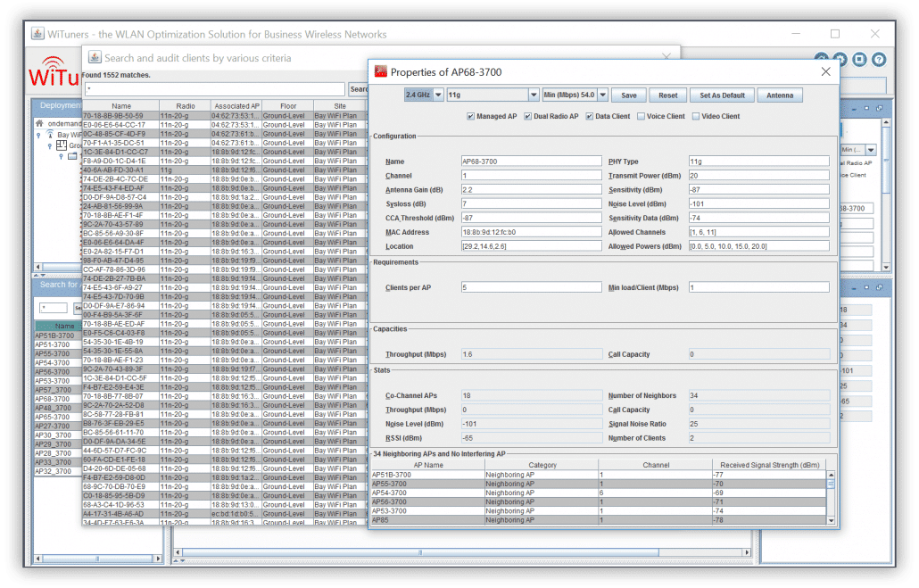Viewport: 919px width, 588px height.
Task: Sort neighbors by Received Signal Strength header
Action: (x=769, y=465)
